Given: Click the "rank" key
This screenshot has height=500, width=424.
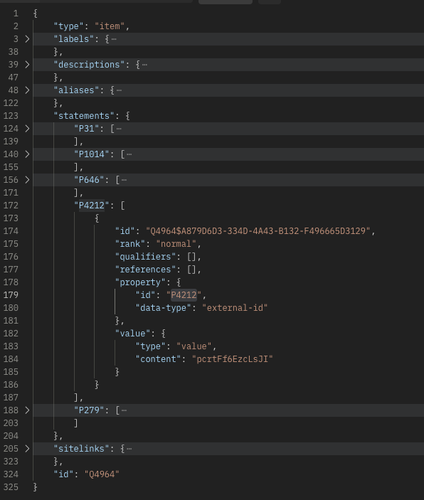Looking at the screenshot, I should pyautogui.click(x=130, y=244).
